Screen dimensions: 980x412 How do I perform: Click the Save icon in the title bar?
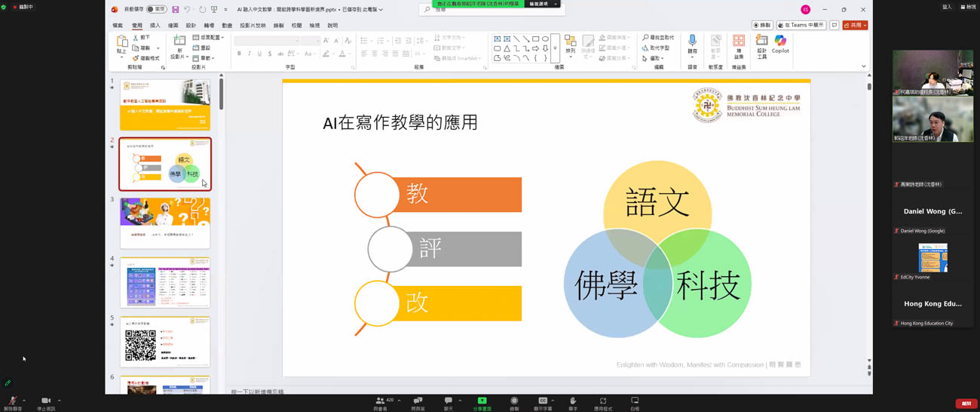pyautogui.click(x=176, y=10)
